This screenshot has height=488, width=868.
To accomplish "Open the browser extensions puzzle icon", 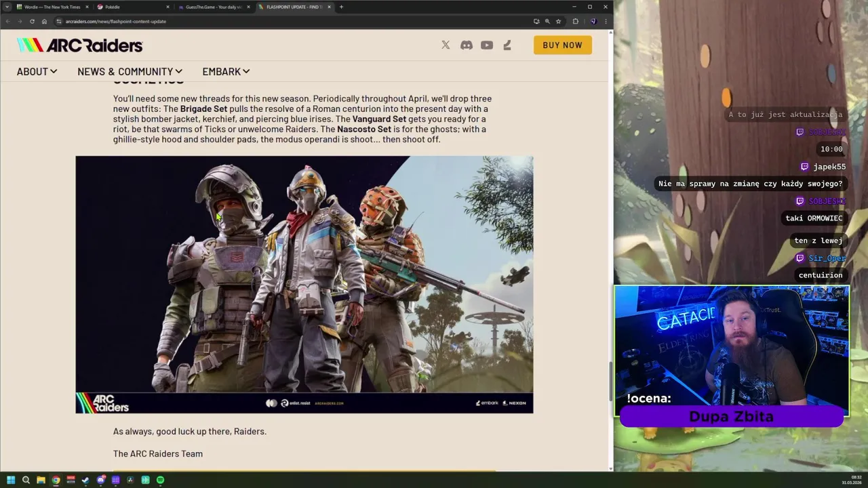I will 576,21.
